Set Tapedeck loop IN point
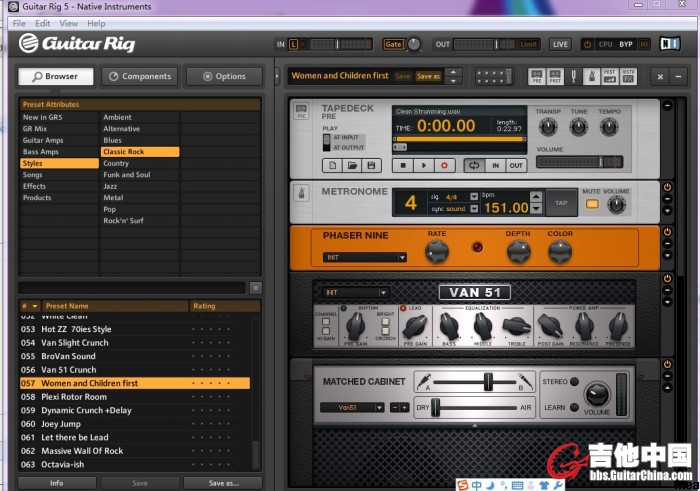The height and width of the screenshot is (491, 700). pyautogui.click(x=496, y=166)
